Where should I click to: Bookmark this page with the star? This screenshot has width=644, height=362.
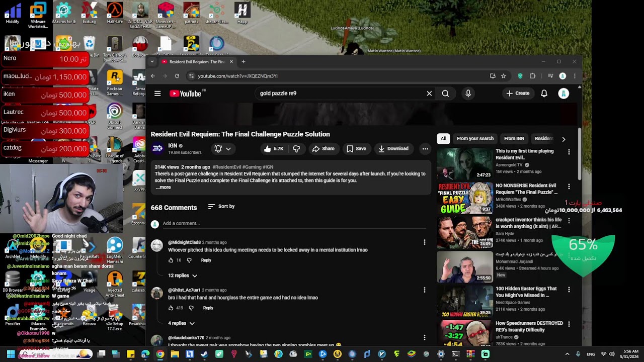pos(504,76)
